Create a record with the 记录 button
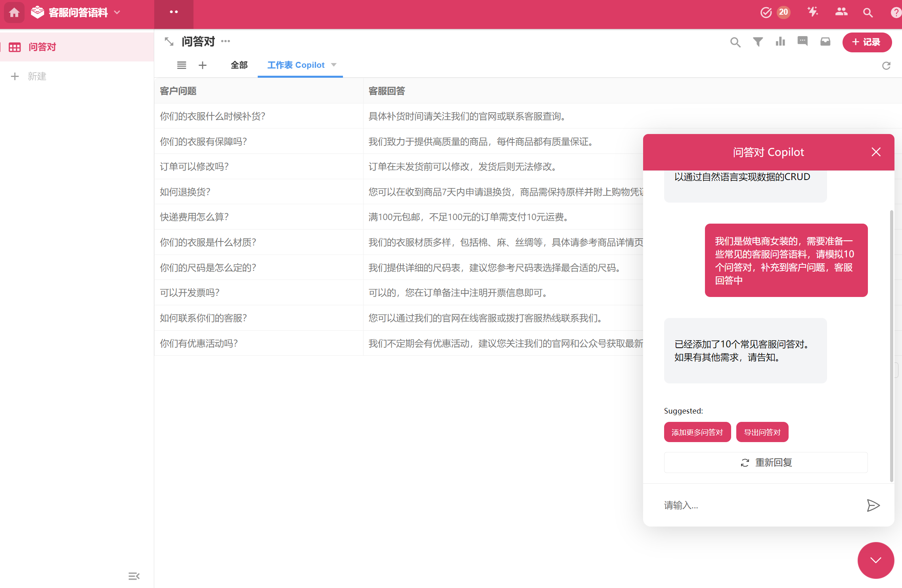The image size is (902, 588). (867, 42)
